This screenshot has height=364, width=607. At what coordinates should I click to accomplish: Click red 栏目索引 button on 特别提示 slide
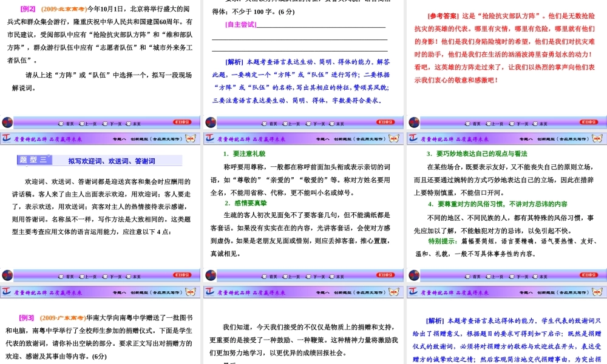point(589,275)
